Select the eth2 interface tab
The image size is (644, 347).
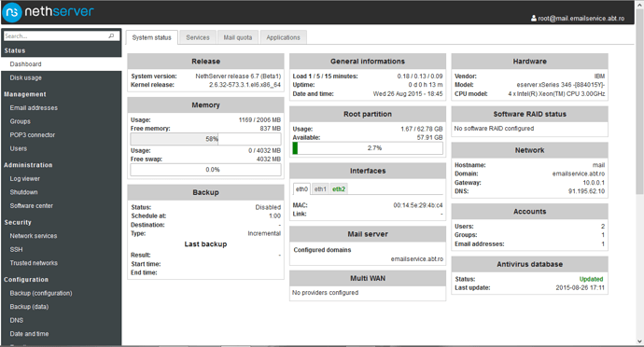pyautogui.click(x=339, y=189)
